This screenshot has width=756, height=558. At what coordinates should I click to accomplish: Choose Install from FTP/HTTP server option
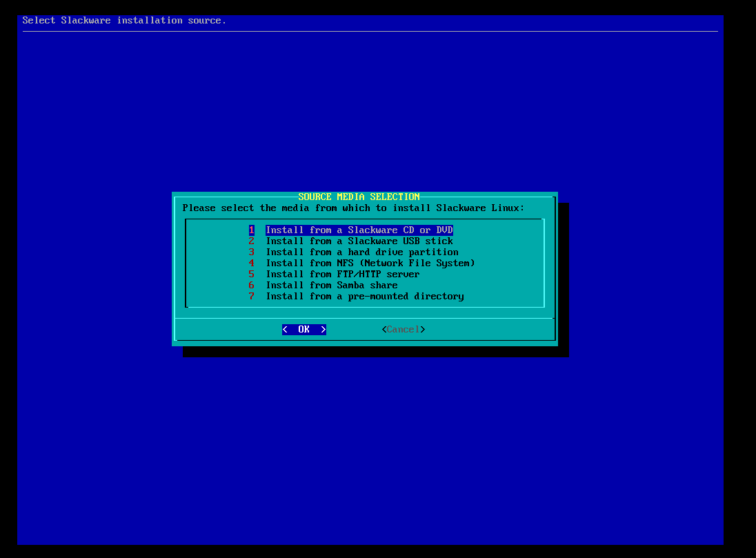tap(342, 275)
